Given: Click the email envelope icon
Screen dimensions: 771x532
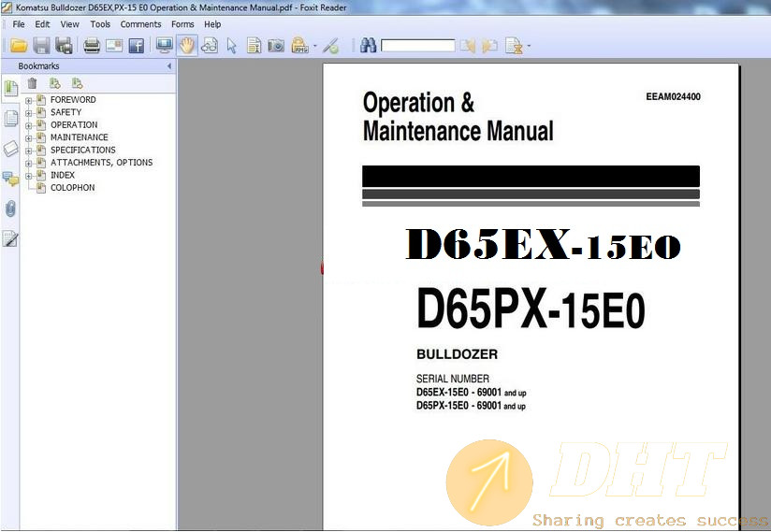Looking at the screenshot, I should pyautogui.click(x=114, y=46).
